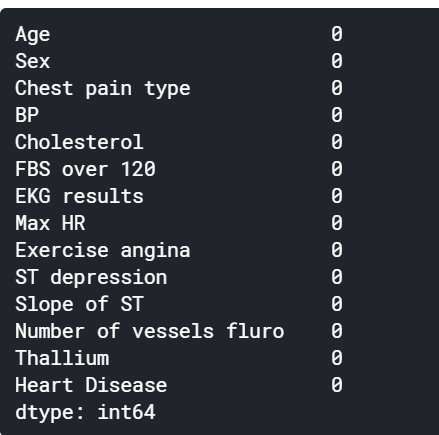This screenshot has width=439, height=435.
Task: Click the zero value beside Age
Action: click(337, 34)
